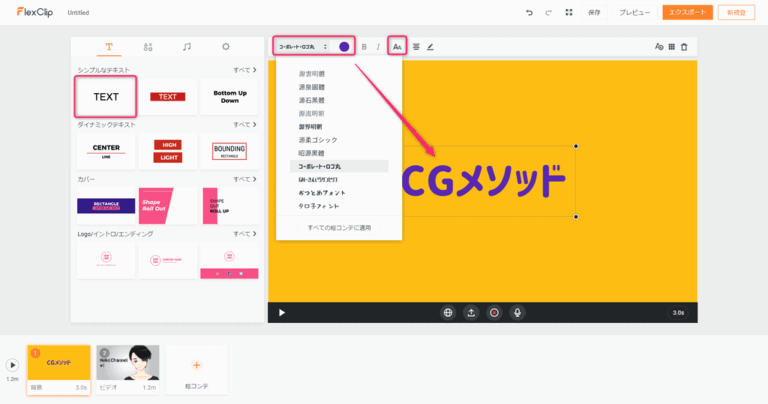Expand すべて for カバー section
The height and width of the screenshot is (404, 768).
(245, 179)
